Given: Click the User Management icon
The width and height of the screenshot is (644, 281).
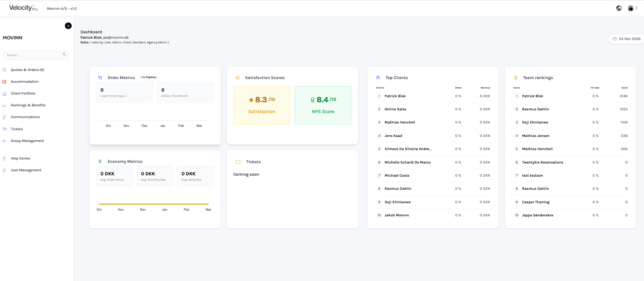Looking at the screenshot, I should 4,170.
